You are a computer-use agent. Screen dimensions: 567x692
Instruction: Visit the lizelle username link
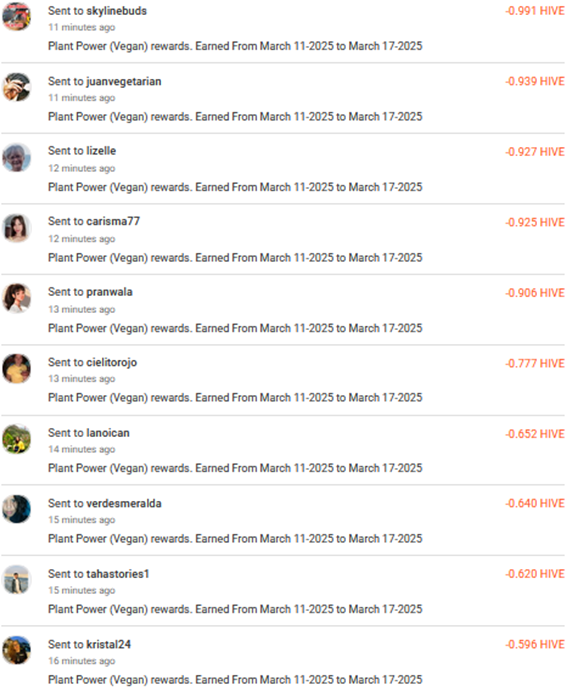coord(101,151)
